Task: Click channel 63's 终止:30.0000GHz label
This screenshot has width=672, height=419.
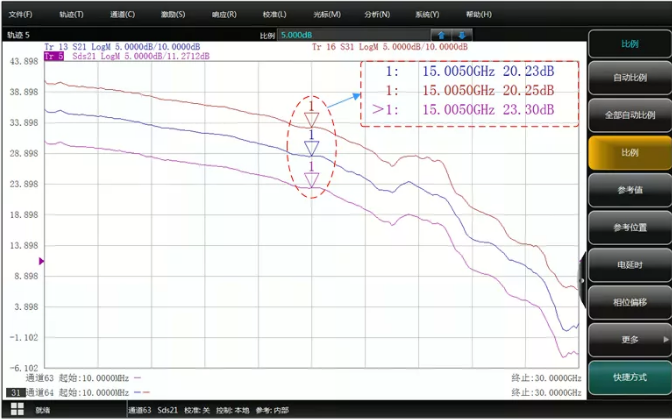Action: pyautogui.click(x=546, y=378)
